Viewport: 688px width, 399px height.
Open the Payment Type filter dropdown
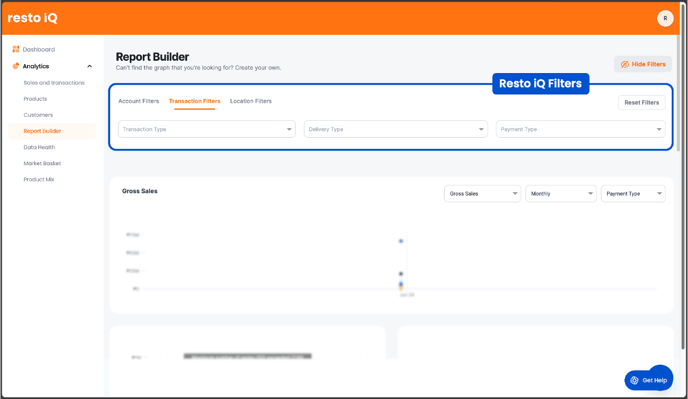click(580, 129)
